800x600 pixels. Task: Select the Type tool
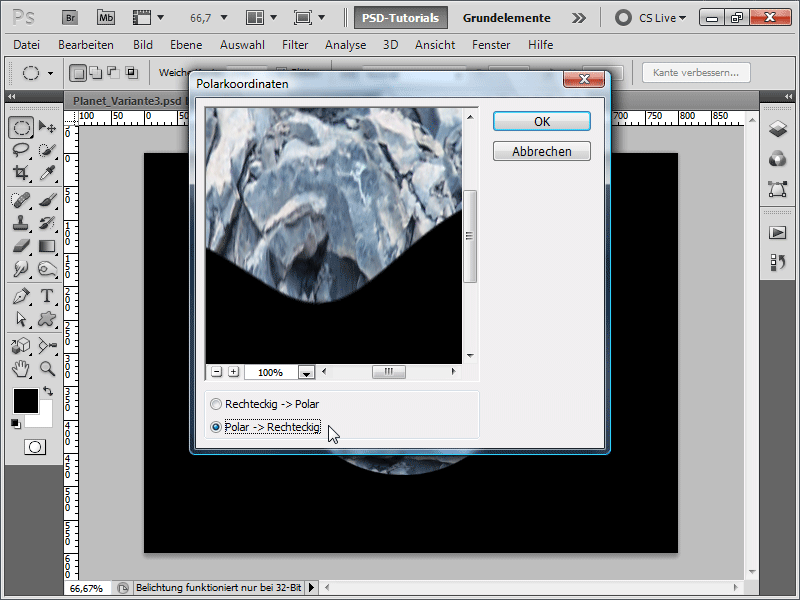47,295
